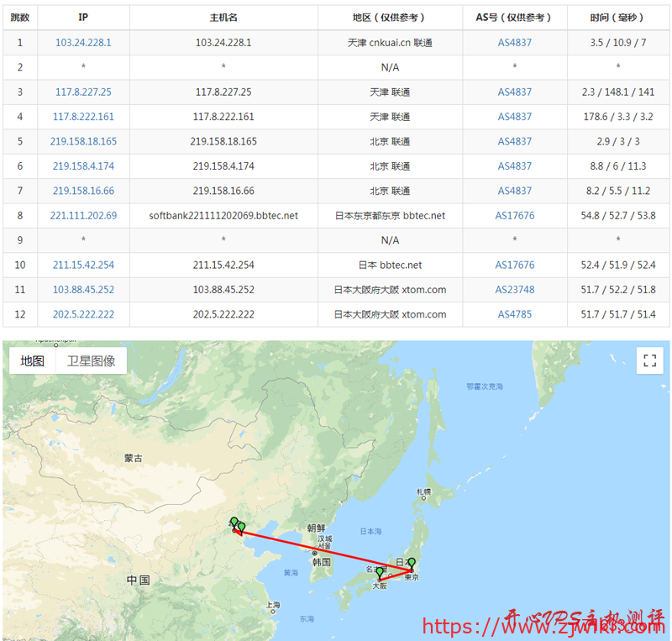Click AS4837 link in hop 1 row
The width and height of the screenshot is (672, 641).
click(x=514, y=42)
